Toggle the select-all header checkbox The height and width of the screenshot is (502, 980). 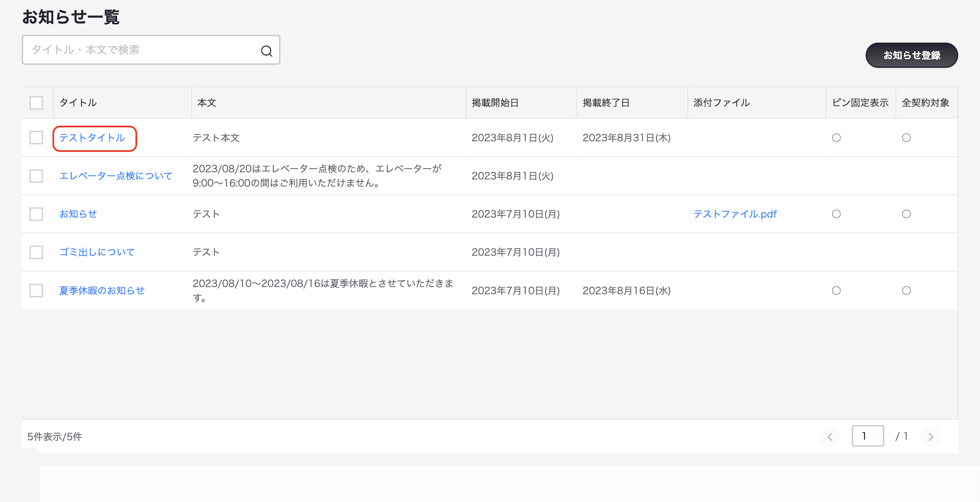[36, 102]
